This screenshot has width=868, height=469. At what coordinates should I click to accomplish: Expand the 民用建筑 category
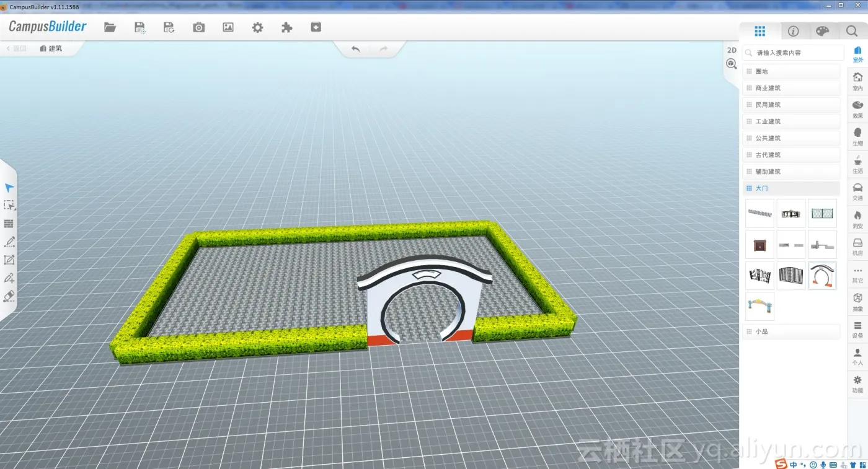click(x=791, y=105)
